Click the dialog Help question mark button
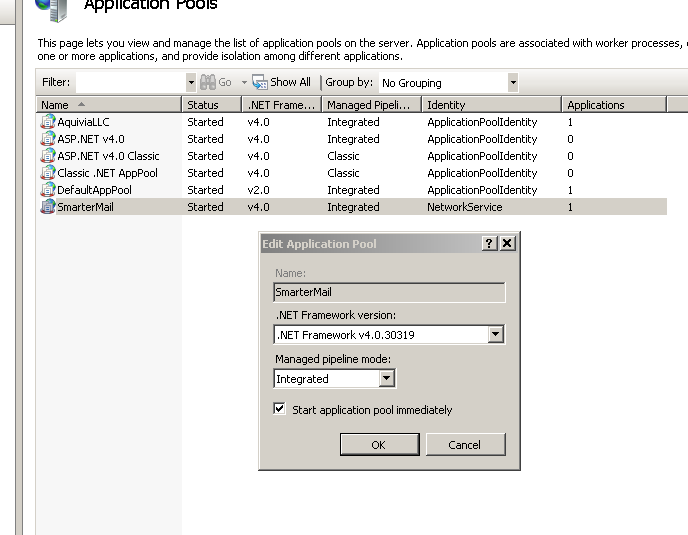The height and width of the screenshot is (535, 688). click(489, 244)
